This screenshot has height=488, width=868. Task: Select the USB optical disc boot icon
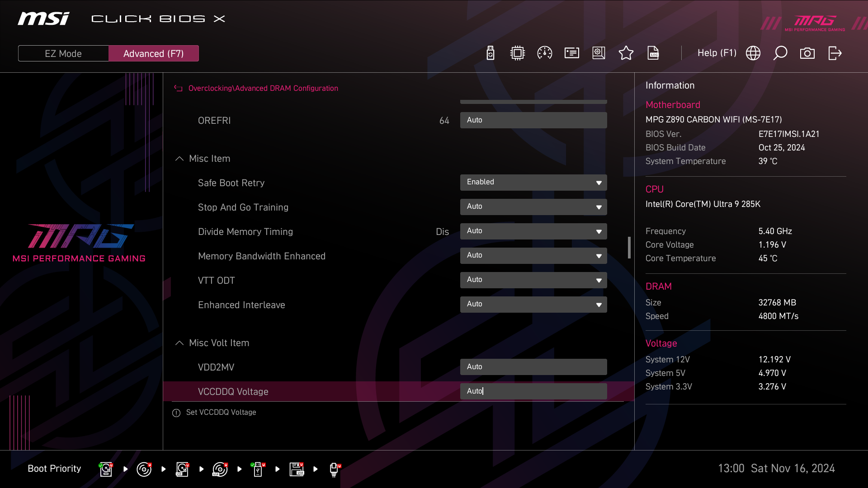[220, 469]
